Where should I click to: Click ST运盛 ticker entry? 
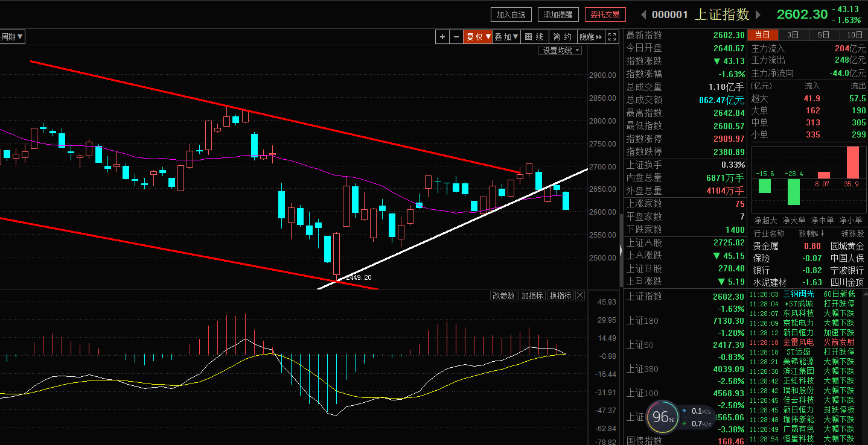(x=798, y=352)
